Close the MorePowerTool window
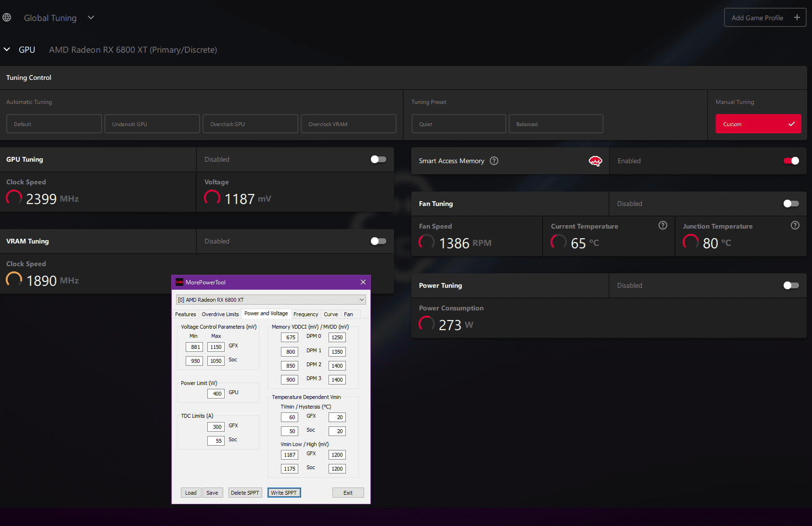The image size is (812, 526). [363, 282]
